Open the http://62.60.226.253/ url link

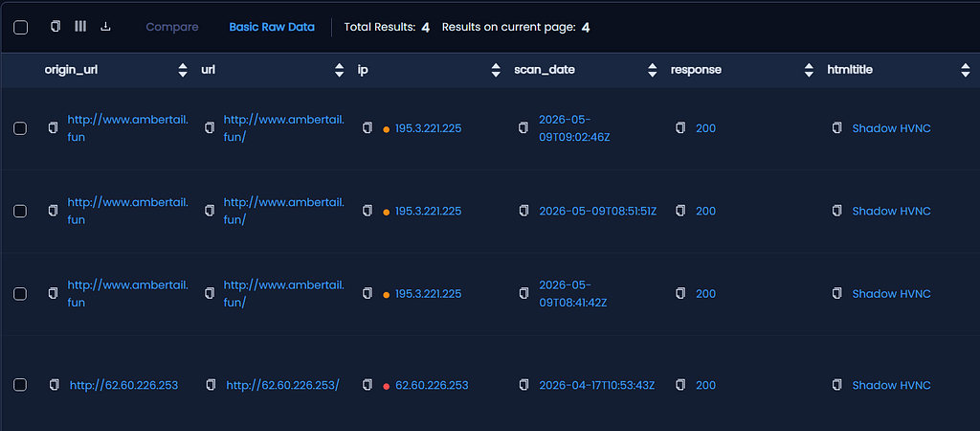coord(282,385)
